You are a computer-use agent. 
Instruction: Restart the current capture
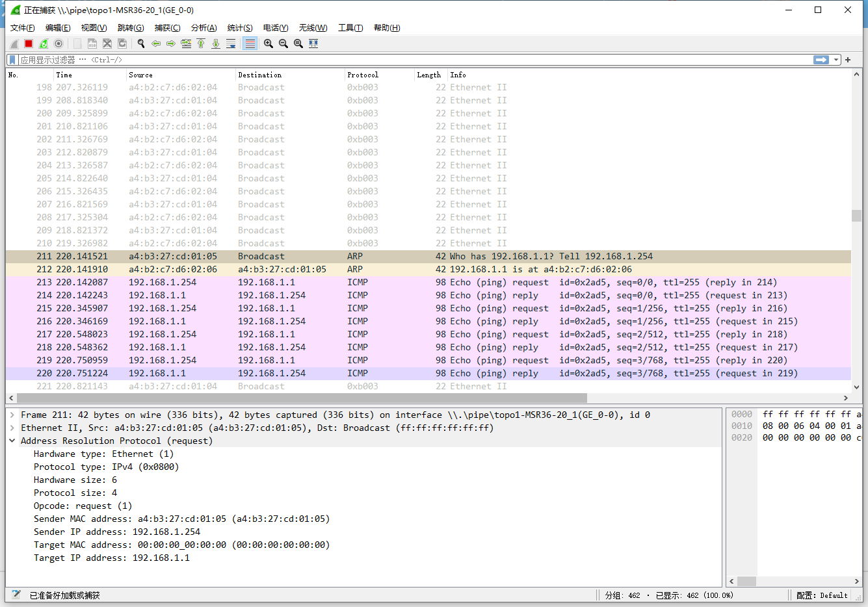click(x=44, y=44)
